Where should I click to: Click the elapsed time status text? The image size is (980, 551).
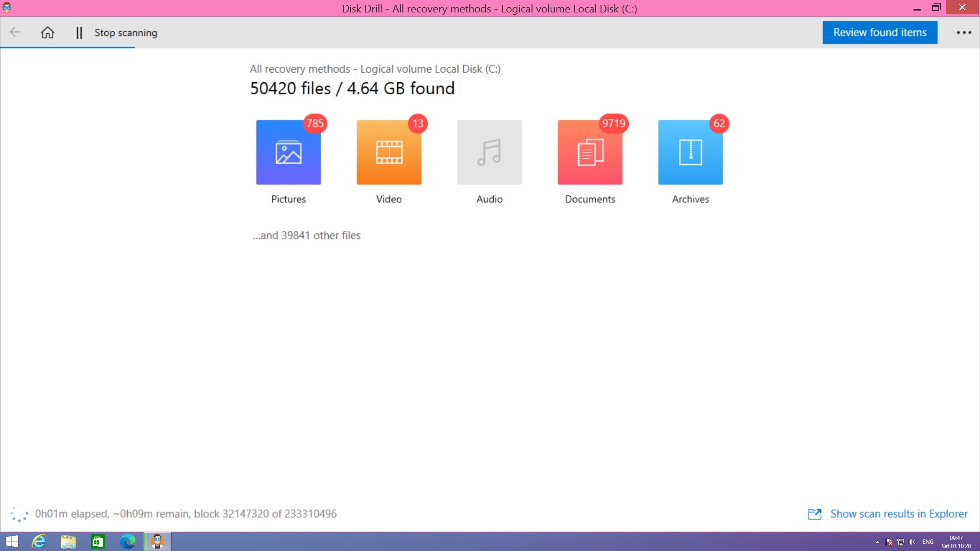point(186,514)
